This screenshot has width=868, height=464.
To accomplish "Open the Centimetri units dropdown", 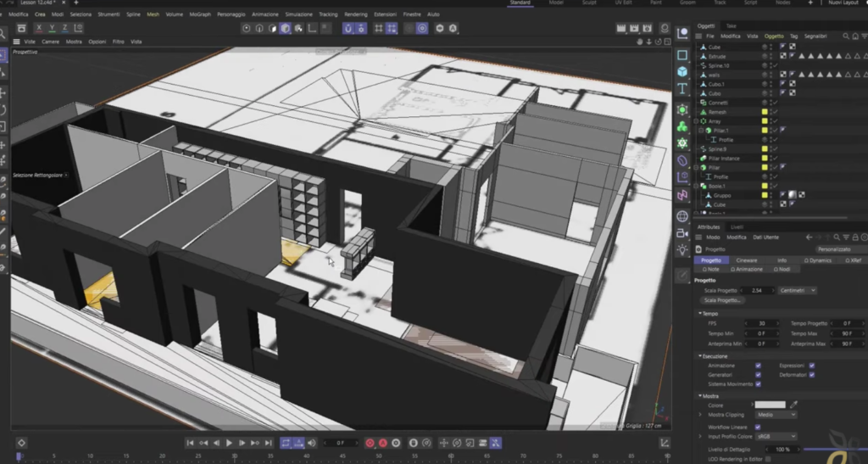I will pos(797,290).
